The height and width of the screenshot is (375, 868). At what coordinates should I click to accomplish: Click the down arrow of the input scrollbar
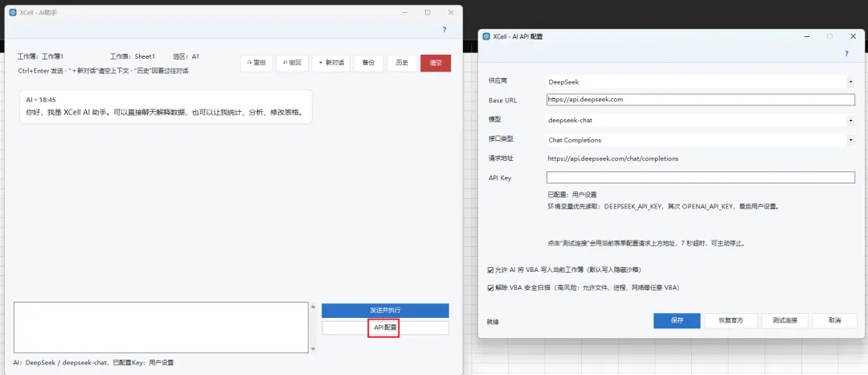313,349
